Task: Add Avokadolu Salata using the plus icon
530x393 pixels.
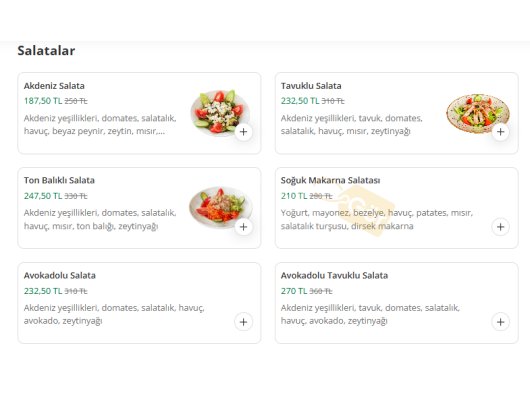Action: point(243,322)
